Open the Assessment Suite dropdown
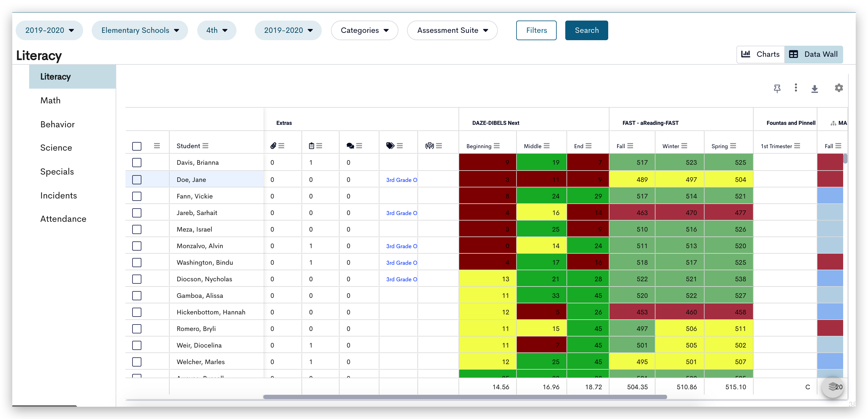This screenshot has height=419, width=868. tap(452, 30)
